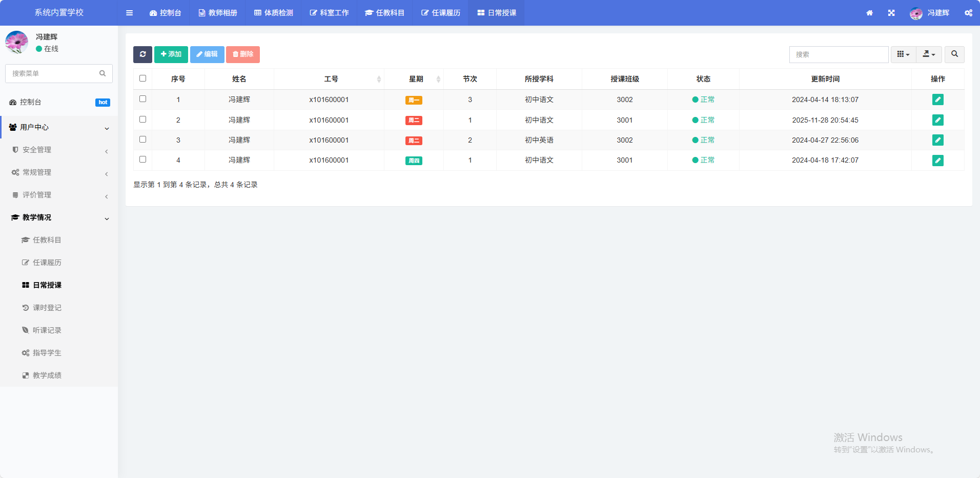Tick the checkbox for row 3
Image resolution: width=980 pixels, height=478 pixels.
click(x=143, y=140)
